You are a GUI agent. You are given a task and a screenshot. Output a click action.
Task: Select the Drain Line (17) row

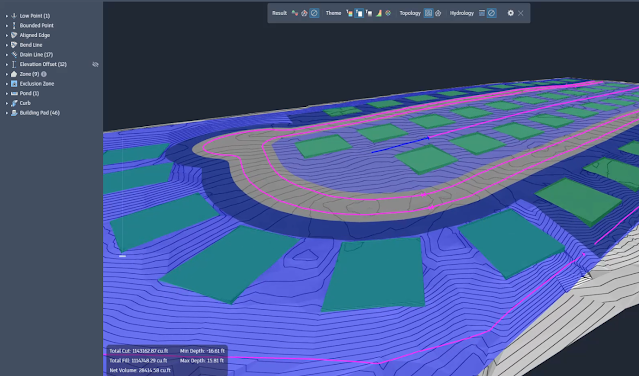click(51, 55)
